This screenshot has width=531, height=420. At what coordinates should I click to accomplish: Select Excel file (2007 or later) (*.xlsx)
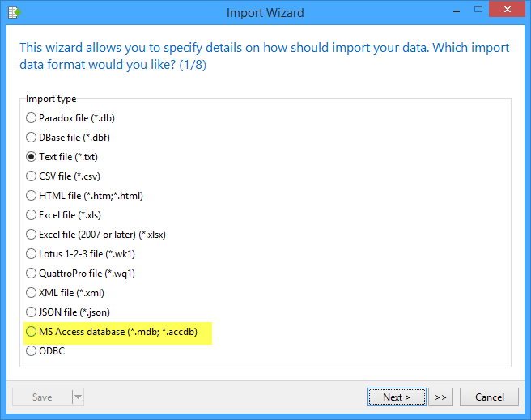[x=32, y=235]
